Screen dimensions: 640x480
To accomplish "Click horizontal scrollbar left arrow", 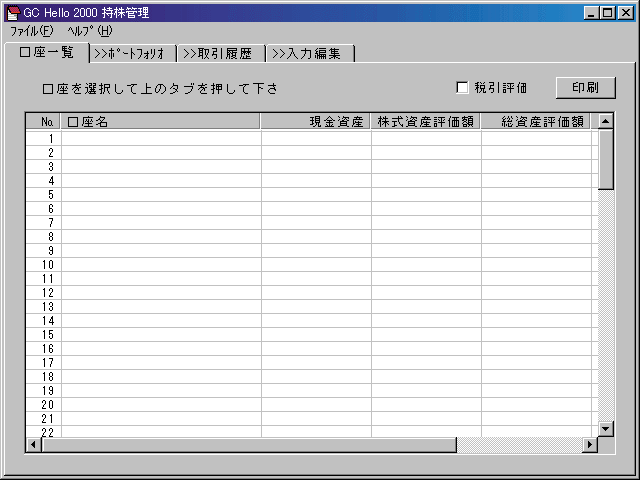I will (x=33, y=444).
